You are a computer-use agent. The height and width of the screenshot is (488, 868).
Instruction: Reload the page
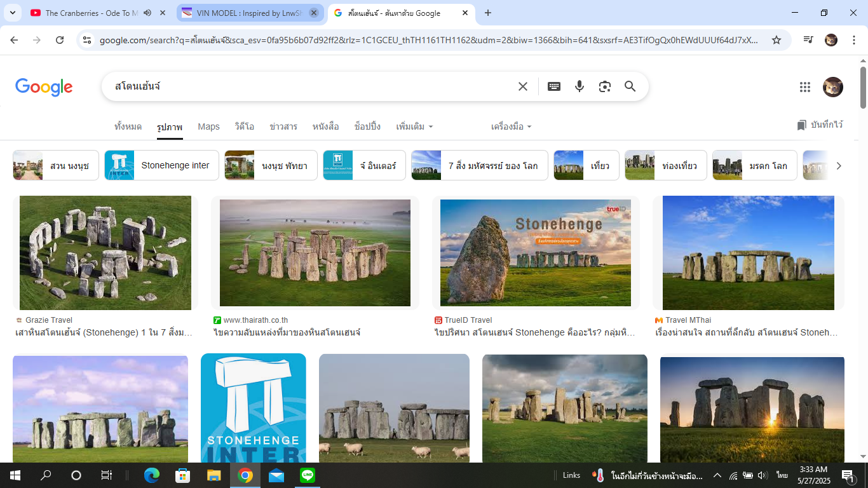click(60, 40)
